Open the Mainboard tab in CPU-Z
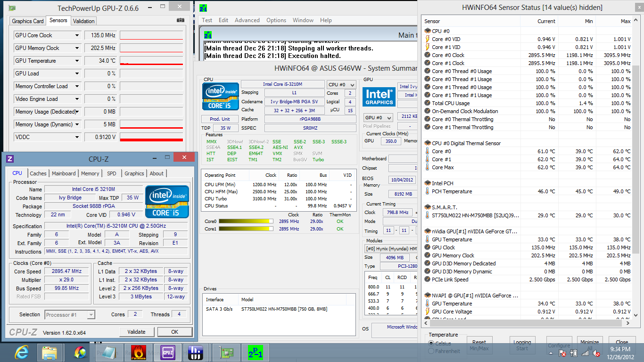 pos(64,173)
